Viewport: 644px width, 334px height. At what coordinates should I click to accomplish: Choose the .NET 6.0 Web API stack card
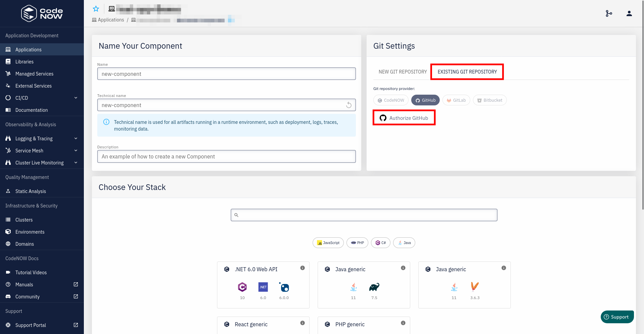(x=263, y=285)
